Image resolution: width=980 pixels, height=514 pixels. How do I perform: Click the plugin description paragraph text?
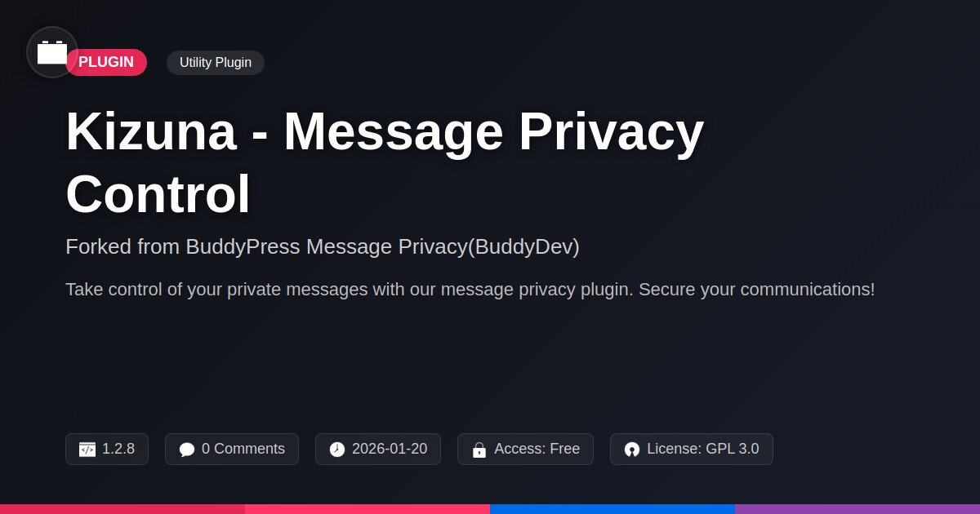pyautogui.click(x=470, y=290)
